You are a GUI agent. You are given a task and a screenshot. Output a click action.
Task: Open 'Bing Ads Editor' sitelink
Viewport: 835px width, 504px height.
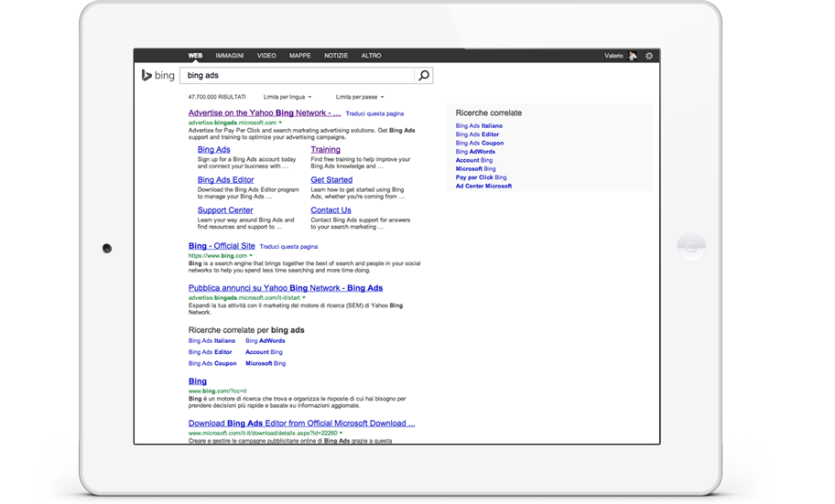(225, 180)
